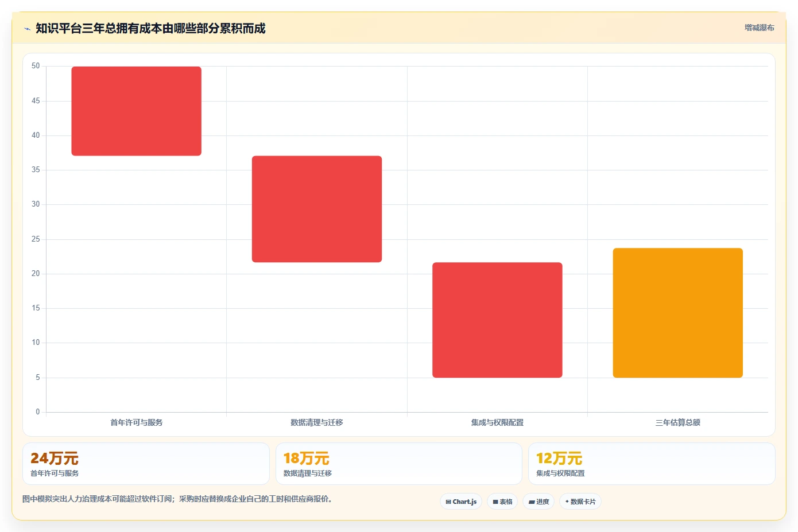Click the axis label 数据清理与迁移
The height and width of the screenshot is (532, 798).
[317, 422]
